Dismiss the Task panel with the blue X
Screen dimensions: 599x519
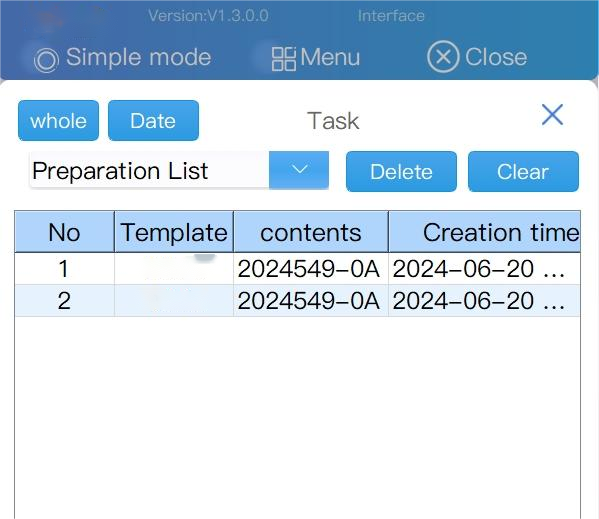coord(552,114)
